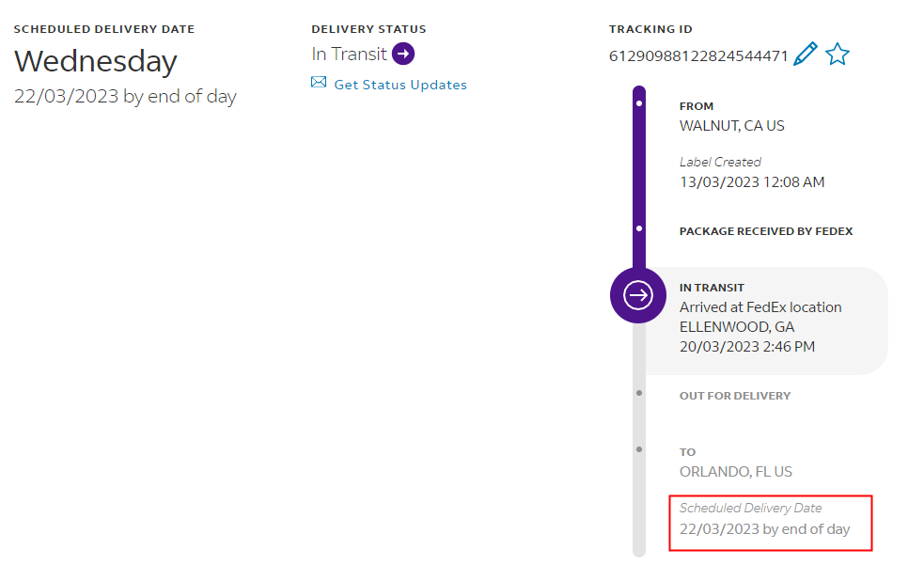The width and height of the screenshot is (924, 565).
Task: Click the FROM dot on the timeline
Action: coord(639,102)
